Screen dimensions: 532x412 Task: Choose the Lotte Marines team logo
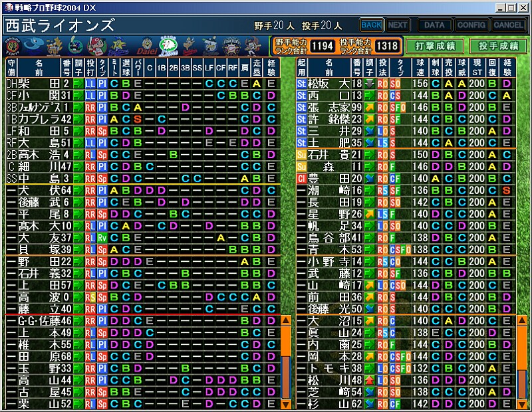pyautogui.click(x=211, y=47)
